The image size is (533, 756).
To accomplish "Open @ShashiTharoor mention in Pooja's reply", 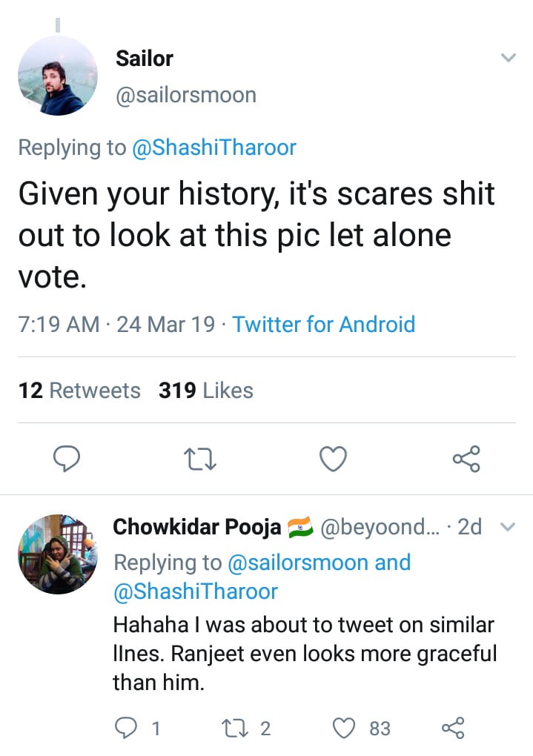I will (196, 591).
